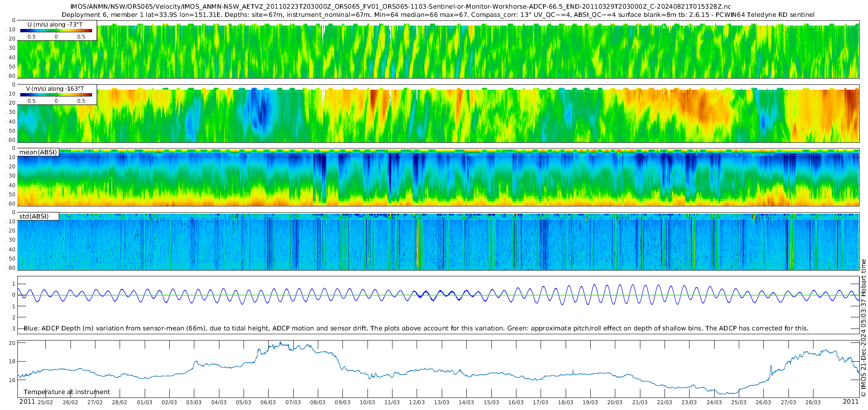The image size is (868, 410).
Task: Click the 15/03 date tick label
Action: pyautogui.click(x=491, y=402)
